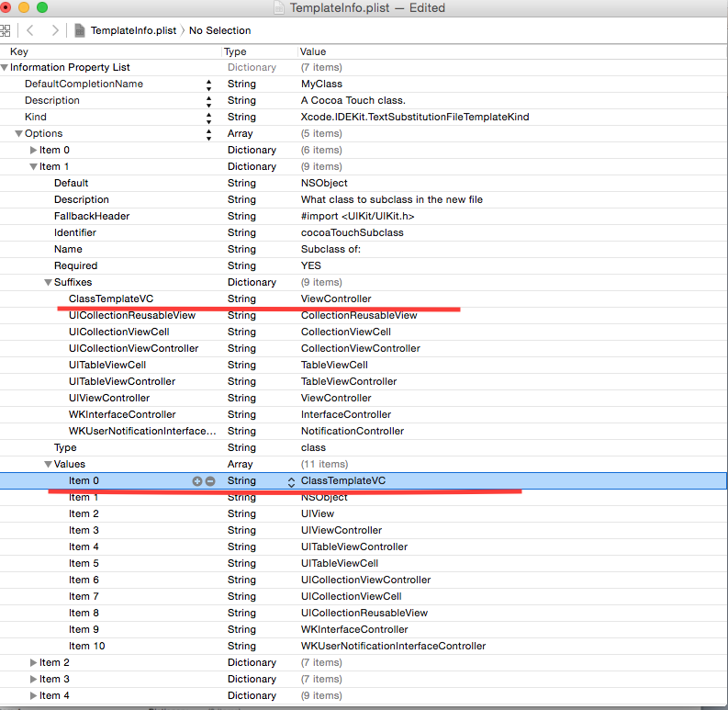
Task: Open type popup for the selected Item 0
Action: point(291,482)
